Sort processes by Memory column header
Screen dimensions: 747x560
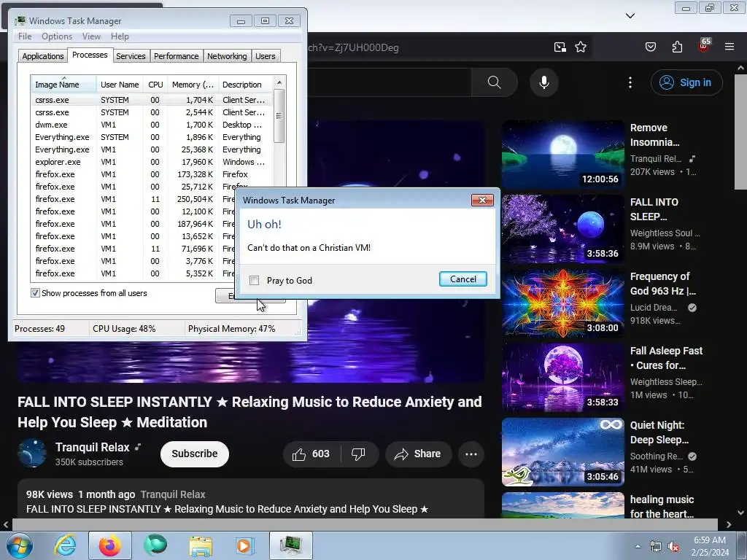click(193, 85)
